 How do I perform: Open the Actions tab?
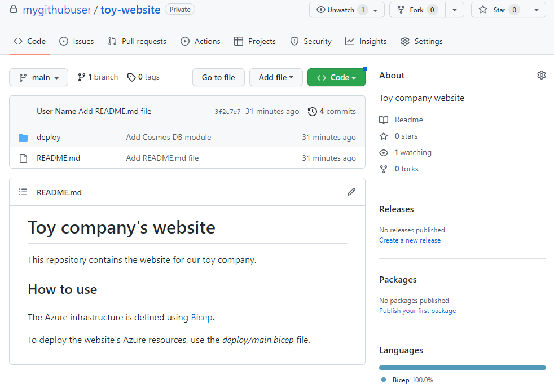point(200,41)
